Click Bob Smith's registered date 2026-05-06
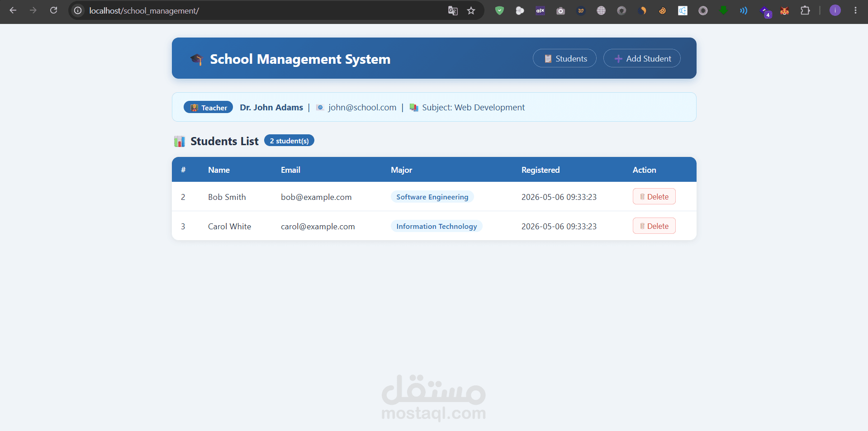Screen dimensions: 868x431 (x=559, y=197)
